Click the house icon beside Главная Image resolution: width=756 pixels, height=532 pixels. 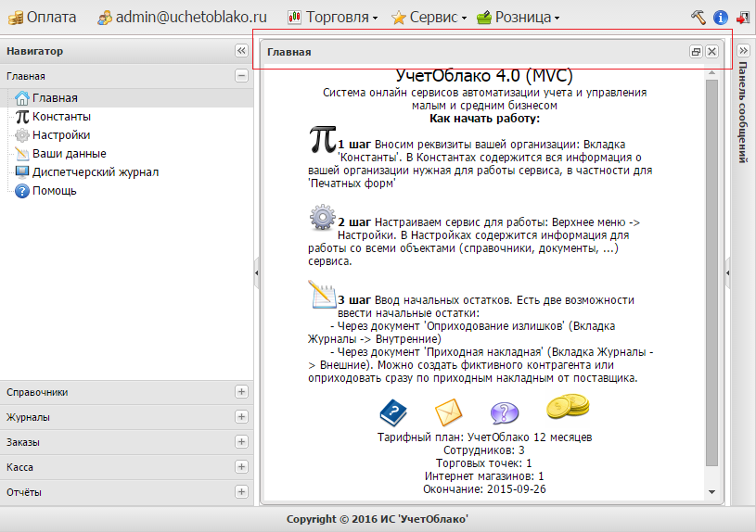pyautogui.click(x=22, y=98)
